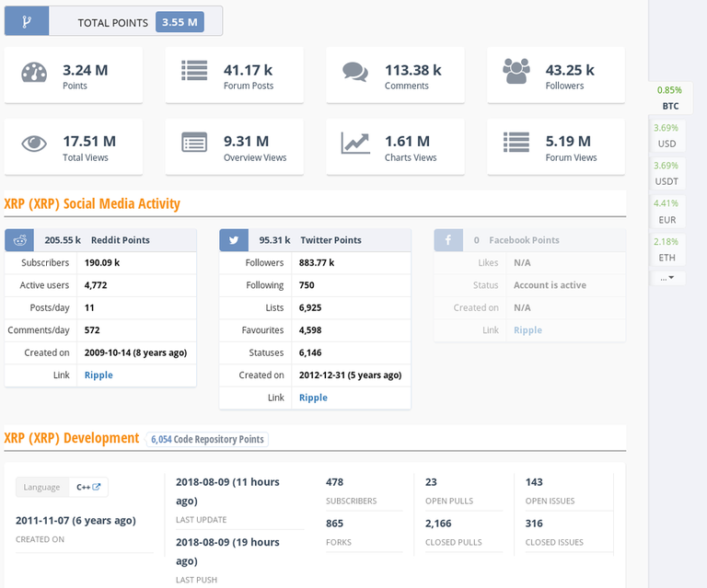The image size is (707, 588).
Task: Click Twitter created date 2012-12-31
Action: [x=351, y=375]
